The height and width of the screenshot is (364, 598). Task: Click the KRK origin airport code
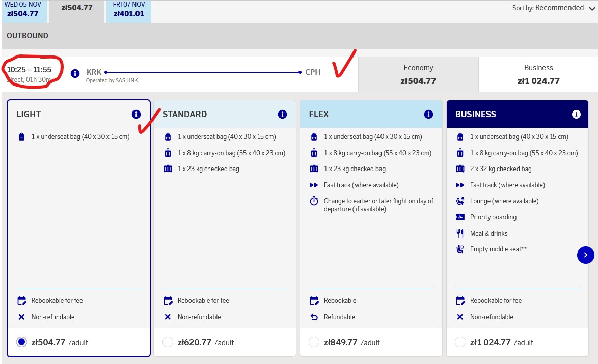click(94, 72)
